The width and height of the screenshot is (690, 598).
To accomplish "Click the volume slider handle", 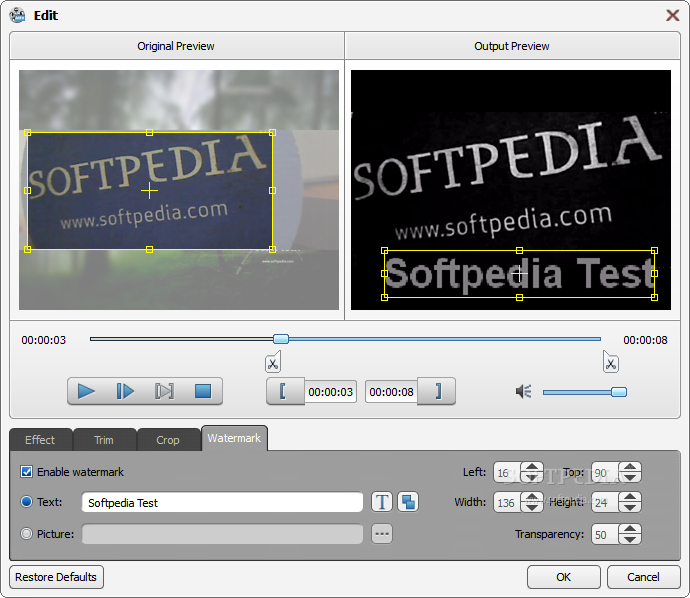I will (x=619, y=392).
